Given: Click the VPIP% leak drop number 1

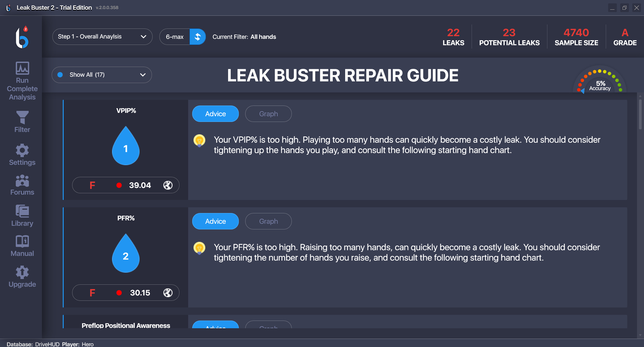Looking at the screenshot, I should [x=125, y=146].
